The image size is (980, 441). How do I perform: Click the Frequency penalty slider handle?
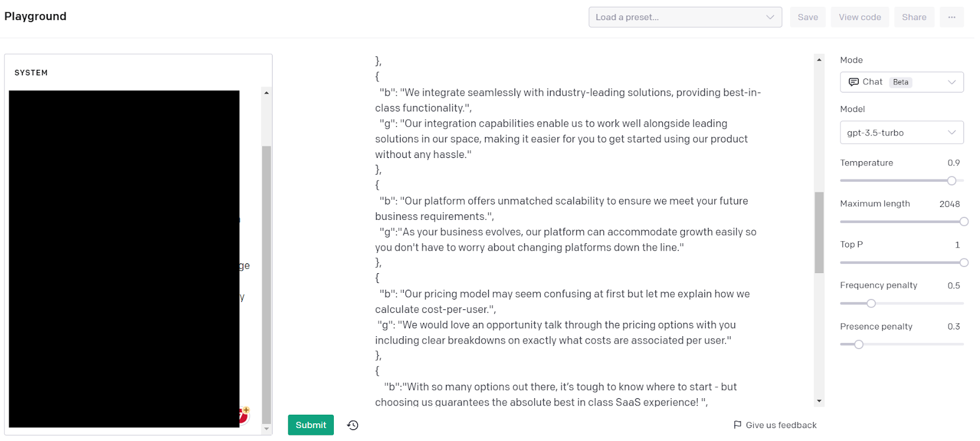(870, 303)
